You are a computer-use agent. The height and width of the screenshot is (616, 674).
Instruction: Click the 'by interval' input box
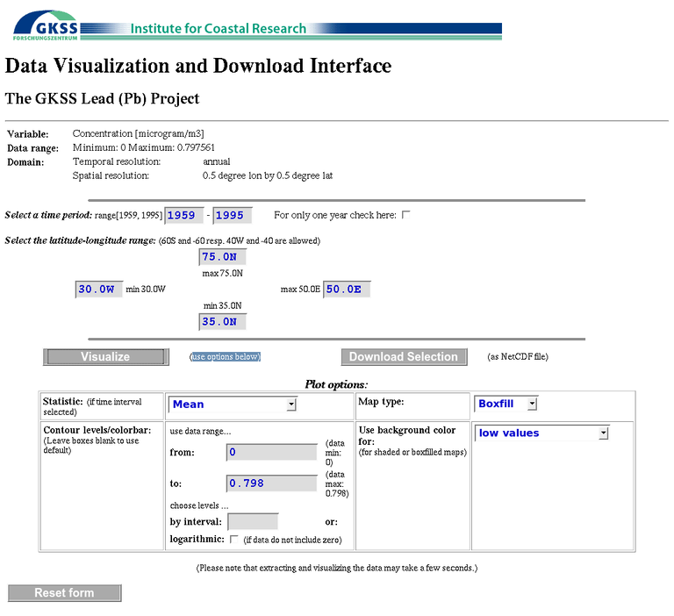[253, 521]
